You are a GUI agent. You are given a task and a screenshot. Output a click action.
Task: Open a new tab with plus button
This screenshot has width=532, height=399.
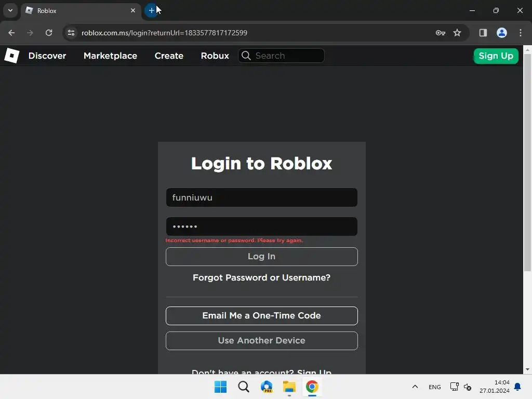coord(151,10)
